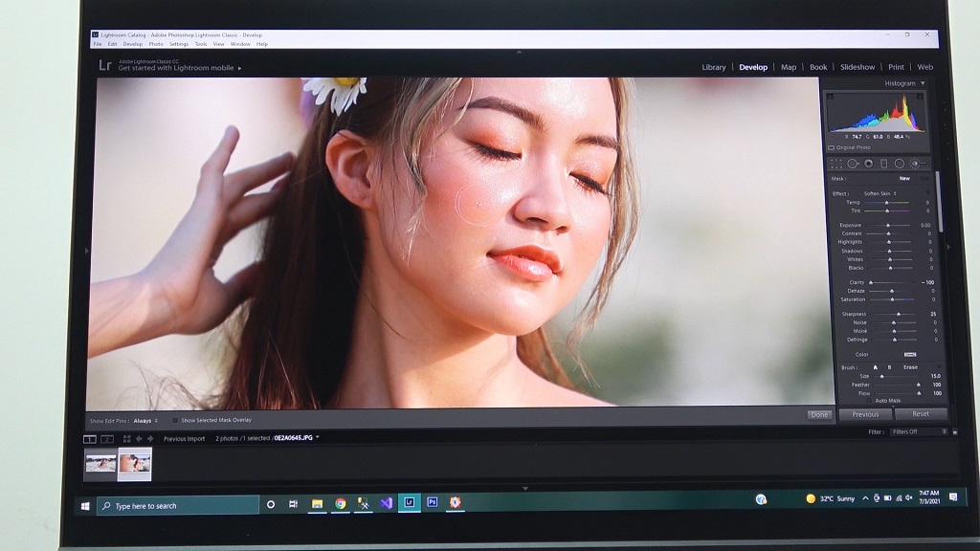Open the Web module
The image size is (980, 551).
925,67
